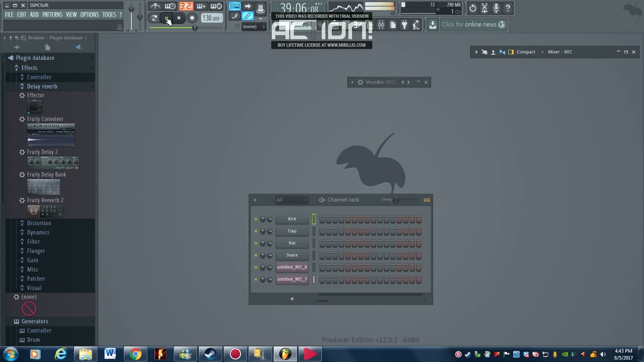Viewport: 644px width, 362px height.
Task: Open the ADD menu
Action: 34,15
